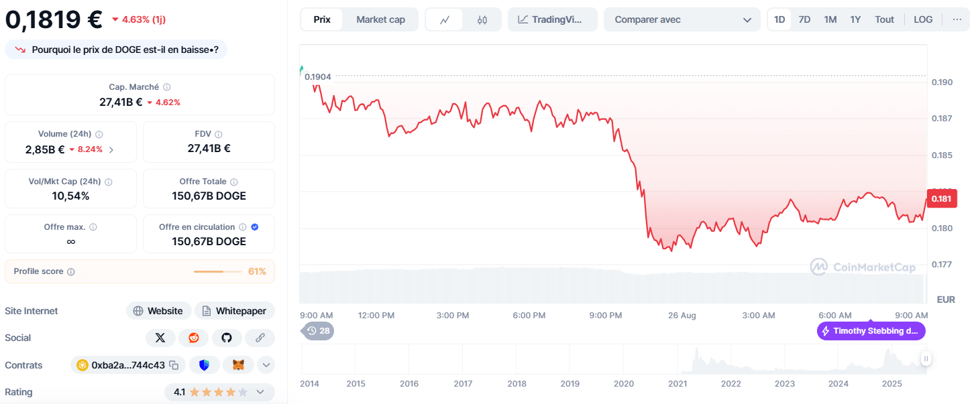Click the Profile score 61% progress bar
This screenshot has height=404, width=980.
coord(218,271)
